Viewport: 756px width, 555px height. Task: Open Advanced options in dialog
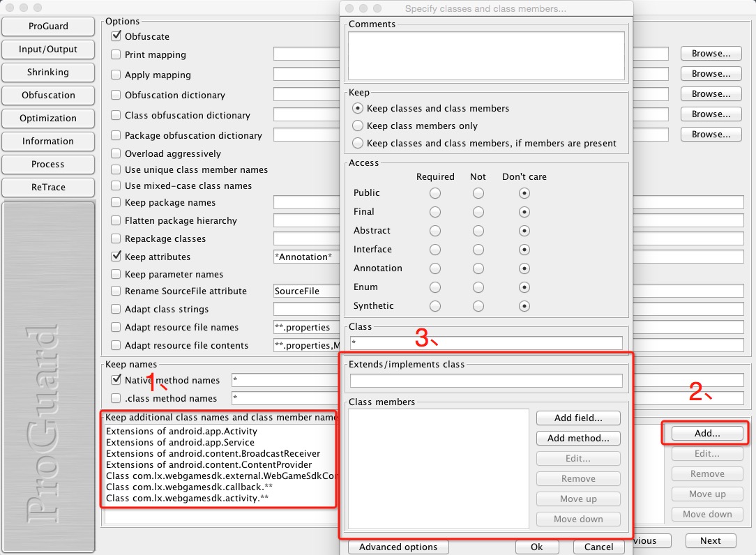point(398,547)
